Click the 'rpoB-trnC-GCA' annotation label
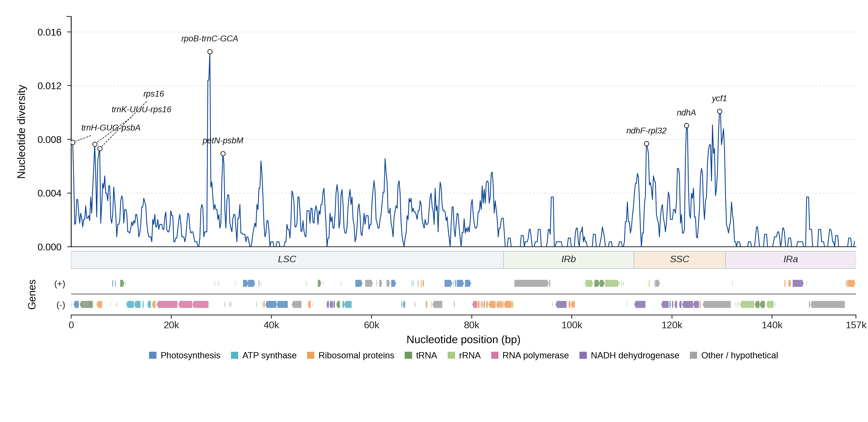Viewport: 868px width, 422px height. click(210, 39)
